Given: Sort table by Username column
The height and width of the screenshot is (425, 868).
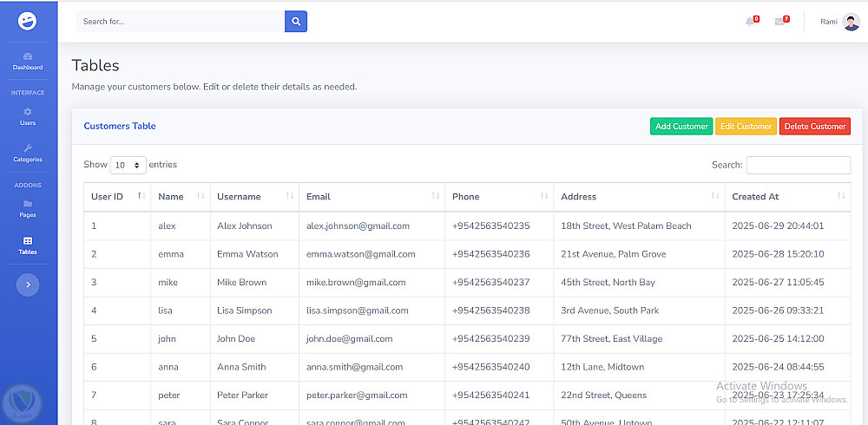Looking at the screenshot, I should (x=254, y=196).
